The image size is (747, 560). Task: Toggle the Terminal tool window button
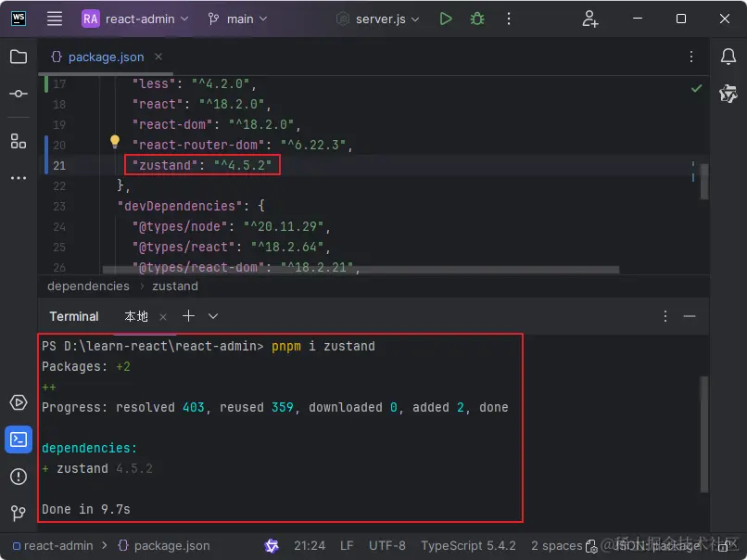(x=19, y=439)
